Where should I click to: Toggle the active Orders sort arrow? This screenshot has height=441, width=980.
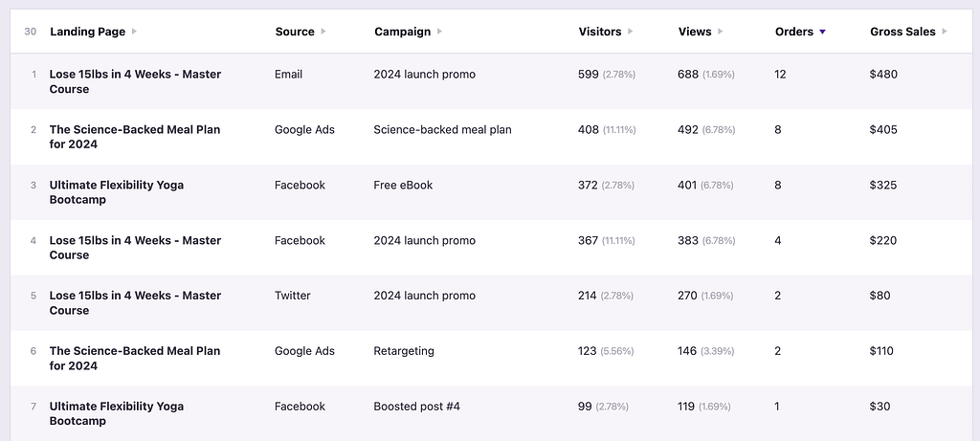(822, 32)
